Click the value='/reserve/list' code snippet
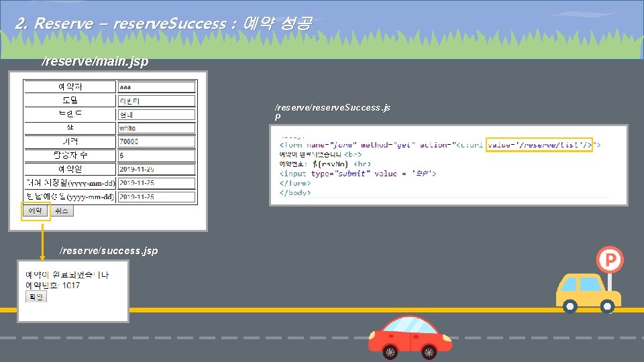644x362 pixels. pos(539,145)
